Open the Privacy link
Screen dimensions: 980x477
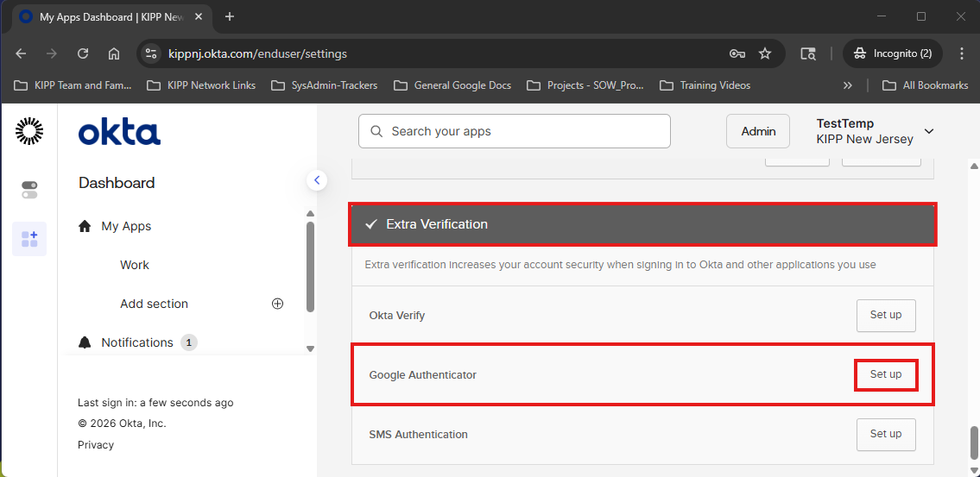96,445
